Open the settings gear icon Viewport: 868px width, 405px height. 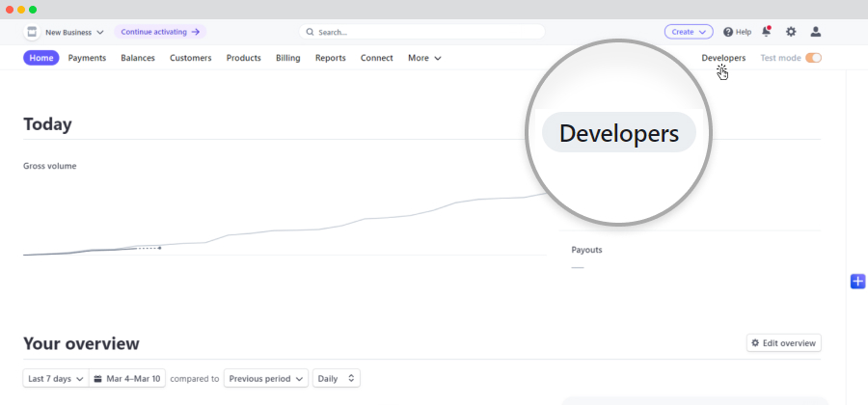click(791, 32)
